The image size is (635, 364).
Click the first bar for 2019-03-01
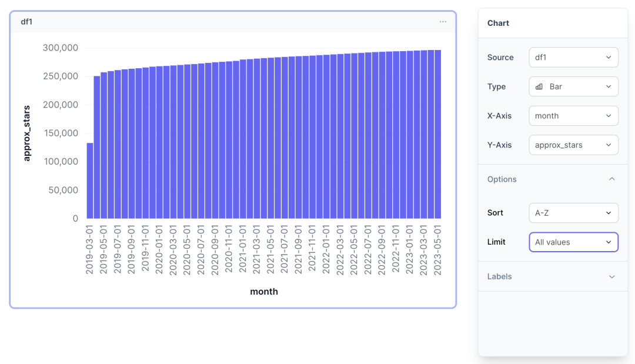90,181
